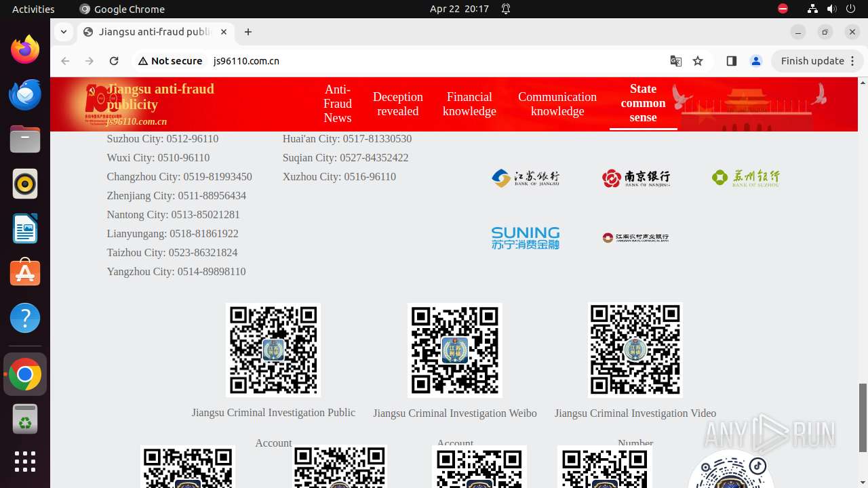Screen dimensions: 868x488
Task: Click the Suning consumer finance logo
Action: point(526,238)
